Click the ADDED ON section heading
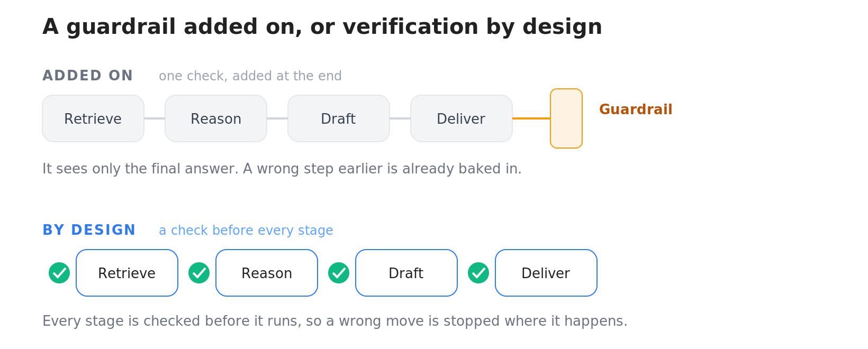Viewport: 868px width, 349px height. tap(88, 76)
